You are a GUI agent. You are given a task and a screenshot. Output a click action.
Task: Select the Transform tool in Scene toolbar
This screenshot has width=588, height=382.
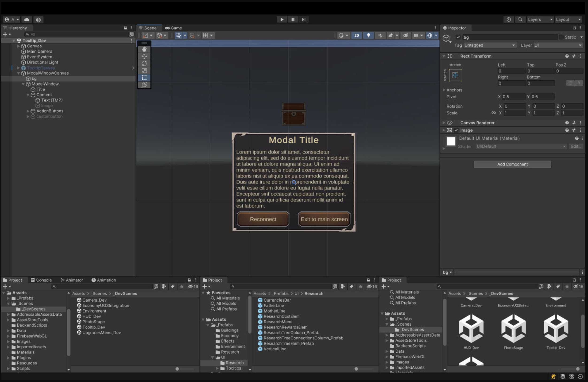tap(144, 85)
